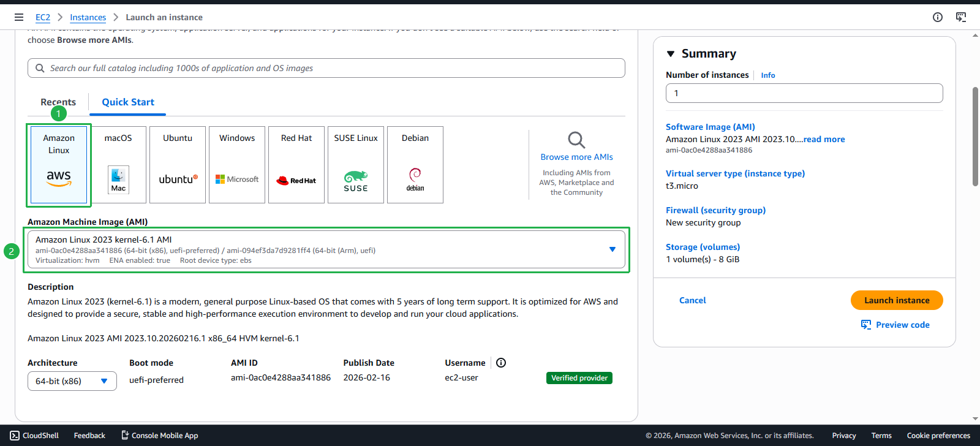
Task: Click Virtual server type (instance type) link
Action: pyautogui.click(x=735, y=173)
